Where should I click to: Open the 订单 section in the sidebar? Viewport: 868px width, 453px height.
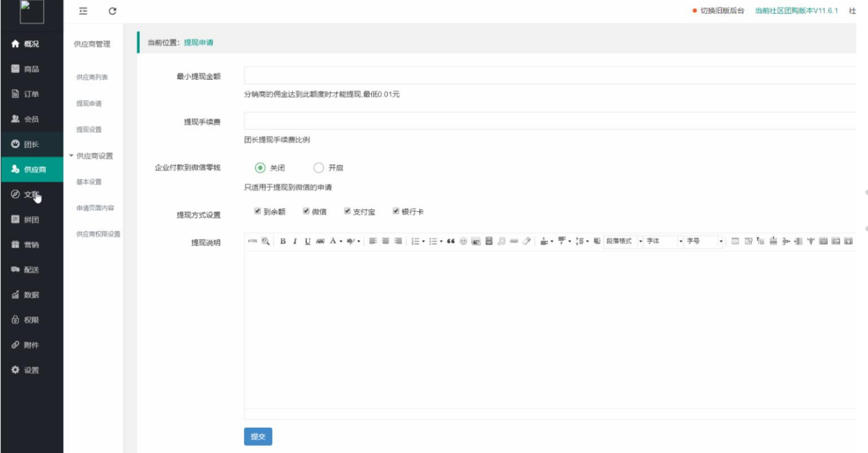pyautogui.click(x=31, y=94)
